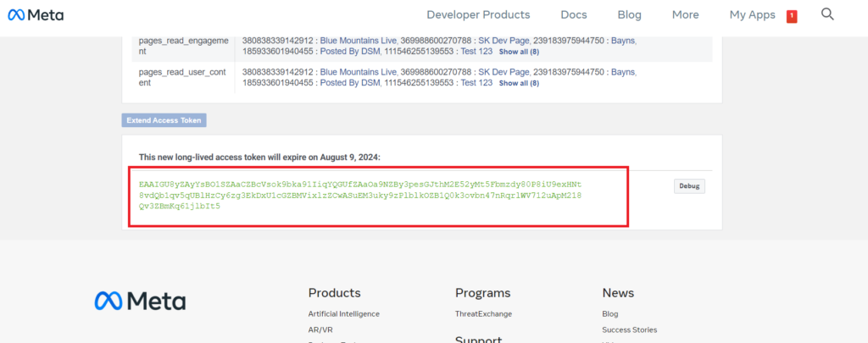Open ThreatExchange footer link

coord(483,313)
